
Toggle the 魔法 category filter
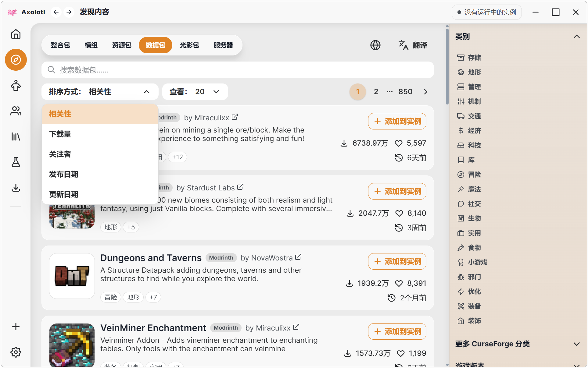point(470,189)
